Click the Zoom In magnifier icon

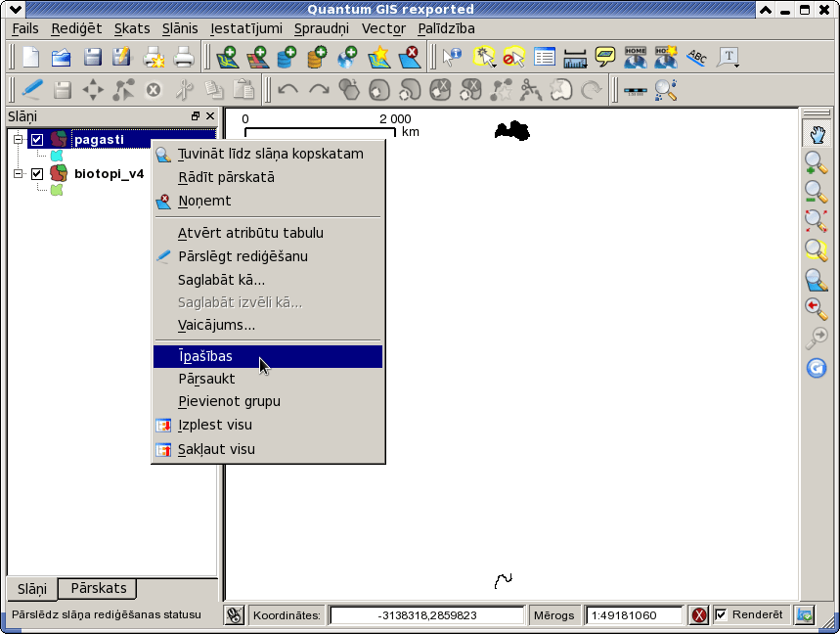tap(816, 163)
